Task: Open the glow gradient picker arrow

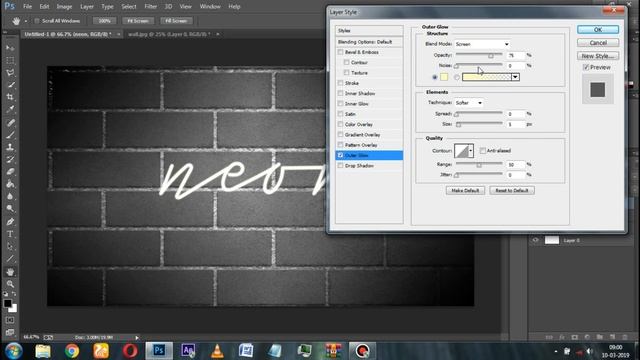Action: pos(516,77)
